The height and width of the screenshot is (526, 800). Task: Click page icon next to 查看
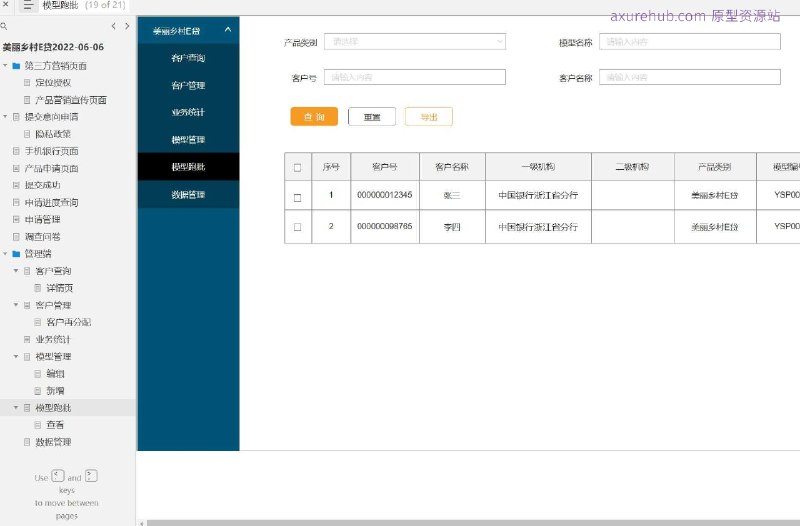(38, 424)
